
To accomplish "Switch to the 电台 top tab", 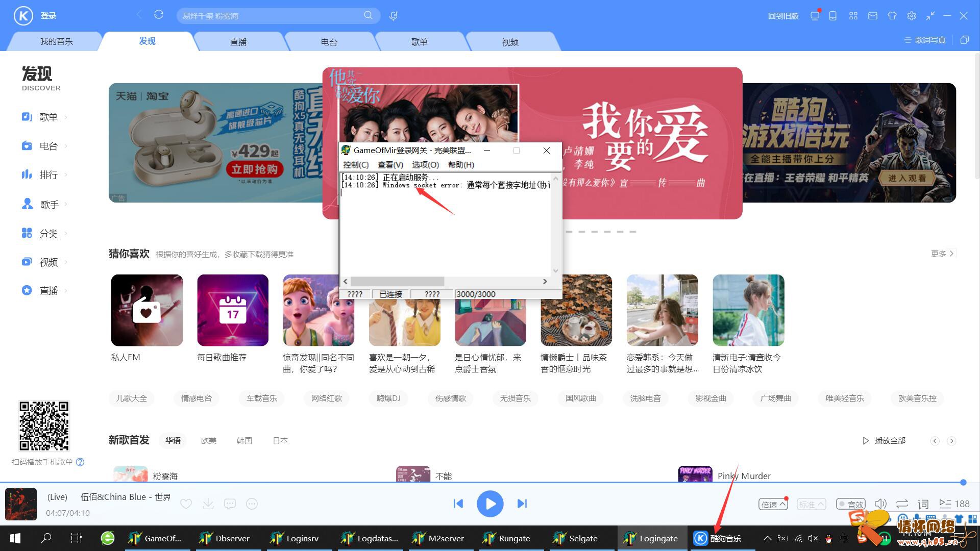I will pos(329,42).
